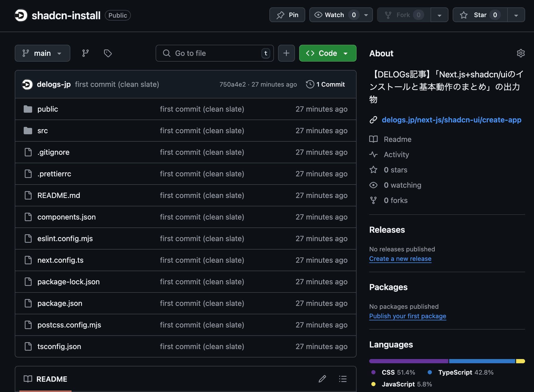Open the first commit (clean slate) message in header
The height and width of the screenshot is (392, 534).
[x=117, y=84]
